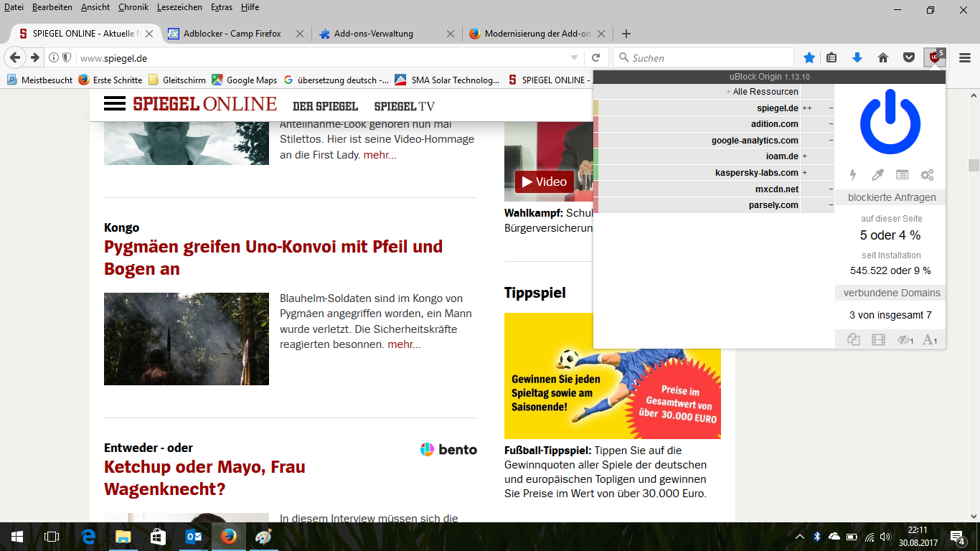This screenshot has height=551, width=980.
Task: Open the Bearbeiten menu
Action: pos(52,7)
